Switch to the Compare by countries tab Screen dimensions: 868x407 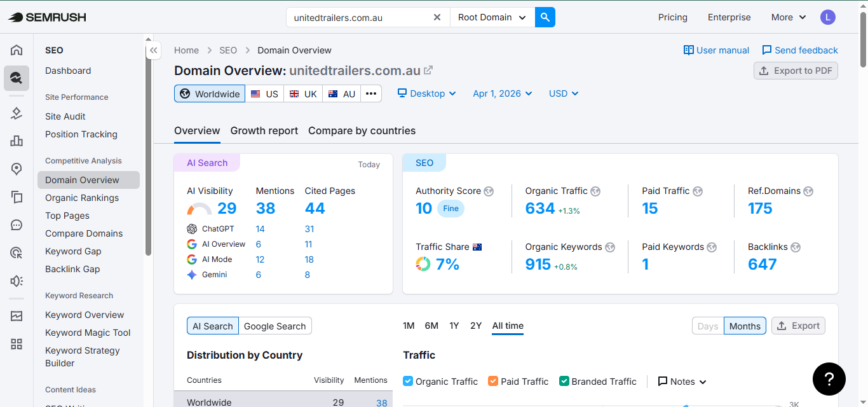point(362,130)
